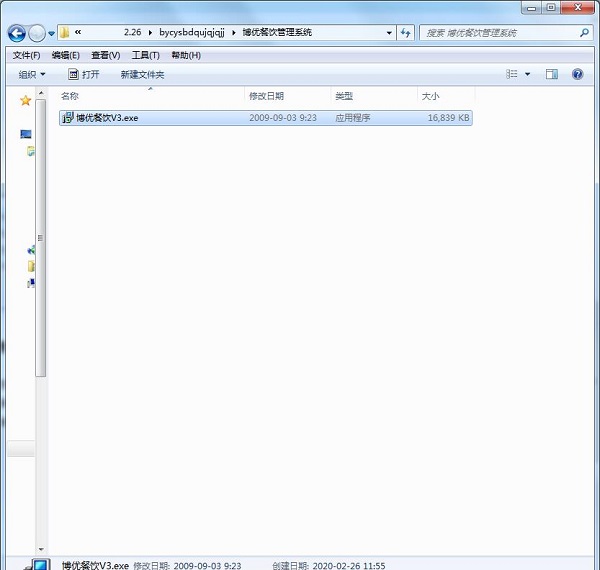Click the desktop monitor icon in navigation pane
600x570 pixels.
pos(26,134)
